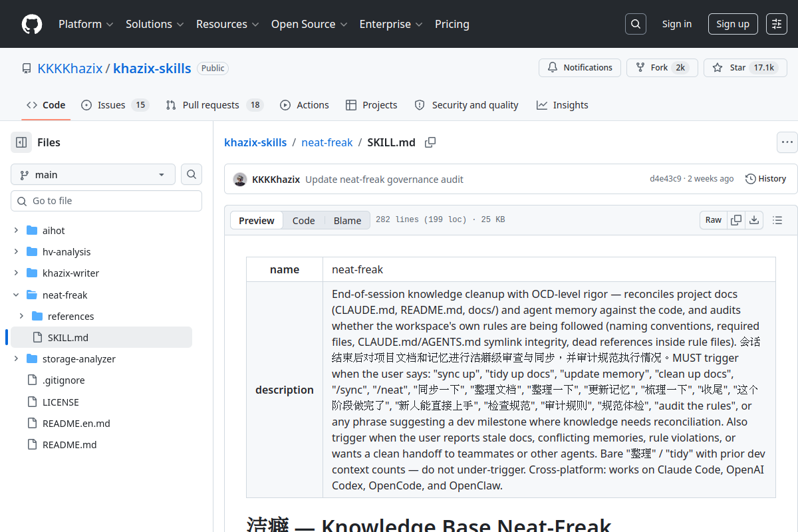Open neat-freak breadcrumb link
The image size is (798, 532).
[x=327, y=142]
